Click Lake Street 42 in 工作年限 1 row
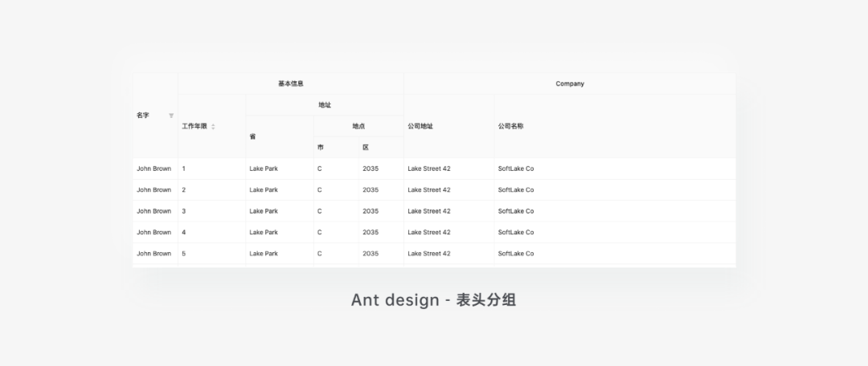Viewport: 868px width, 366px height. pyautogui.click(x=429, y=169)
